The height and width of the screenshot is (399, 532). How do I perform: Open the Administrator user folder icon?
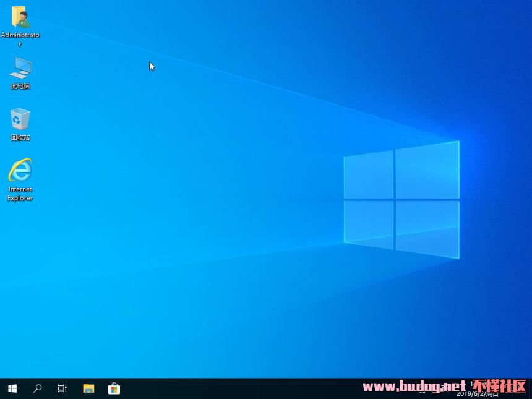click(x=20, y=17)
